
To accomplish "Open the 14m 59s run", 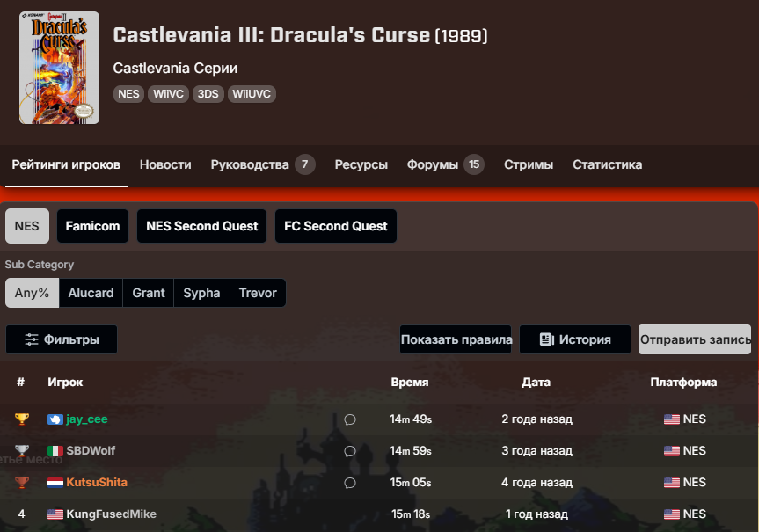I will (x=411, y=451).
